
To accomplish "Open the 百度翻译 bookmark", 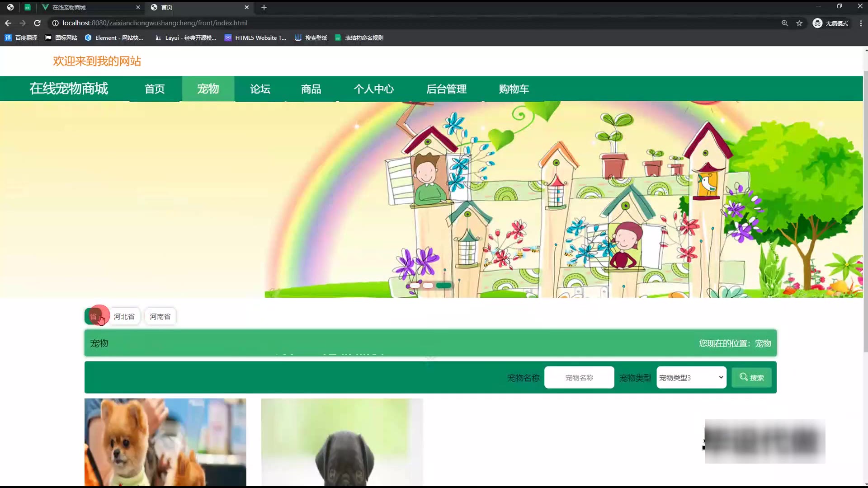I will click(21, 38).
